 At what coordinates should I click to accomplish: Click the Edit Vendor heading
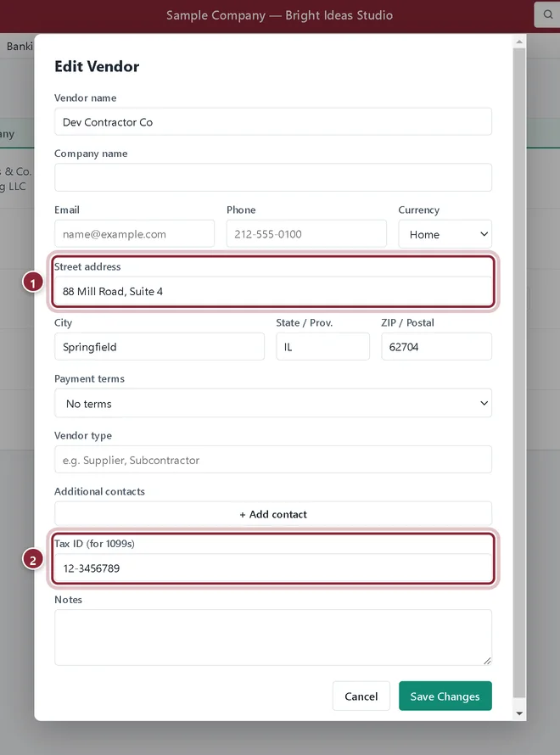point(97,66)
